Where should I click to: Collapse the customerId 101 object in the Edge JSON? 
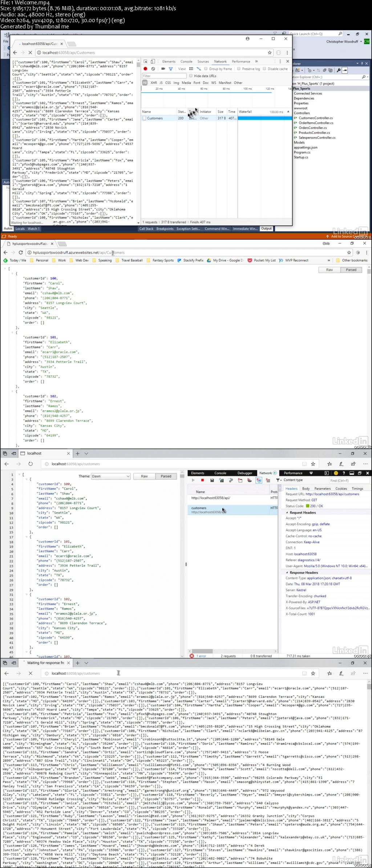[27, 537]
